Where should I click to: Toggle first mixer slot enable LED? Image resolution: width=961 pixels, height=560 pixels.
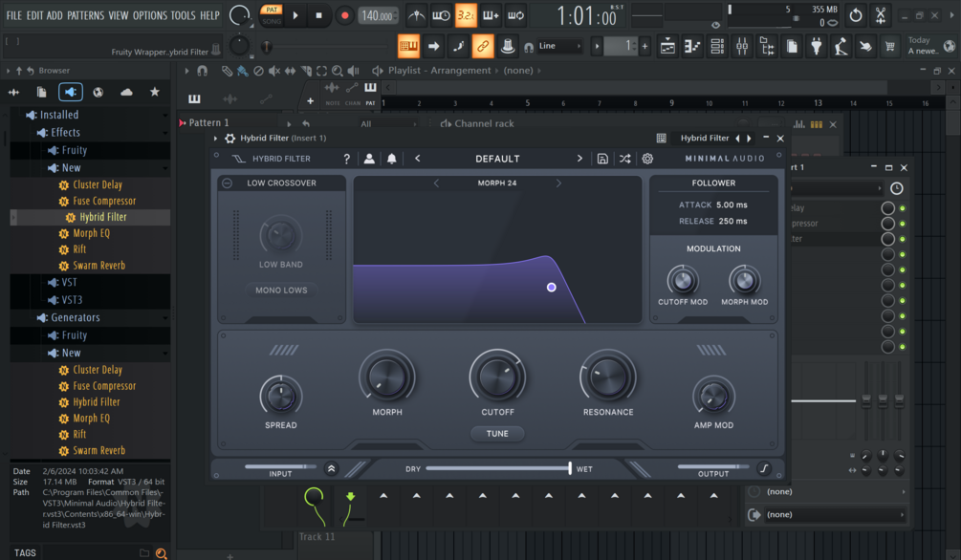(x=902, y=208)
